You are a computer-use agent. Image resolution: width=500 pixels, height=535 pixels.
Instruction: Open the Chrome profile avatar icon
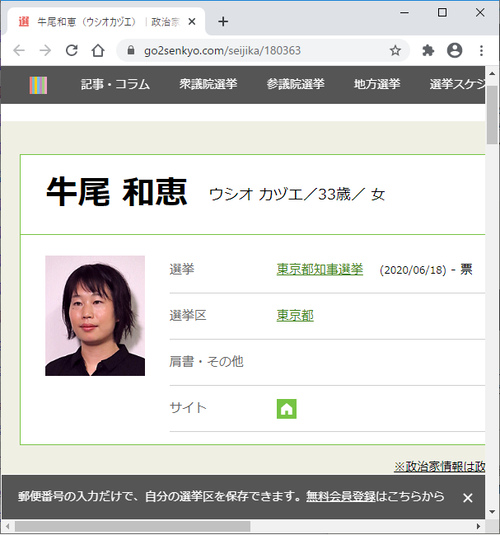(x=455, y=50)
